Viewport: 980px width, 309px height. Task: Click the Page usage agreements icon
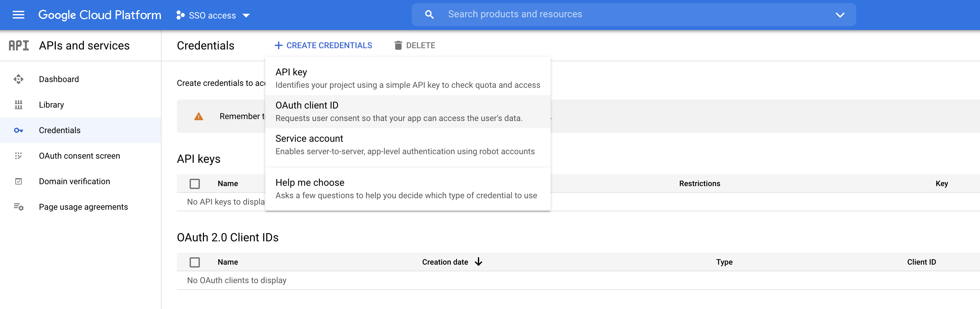click(19, 207)
